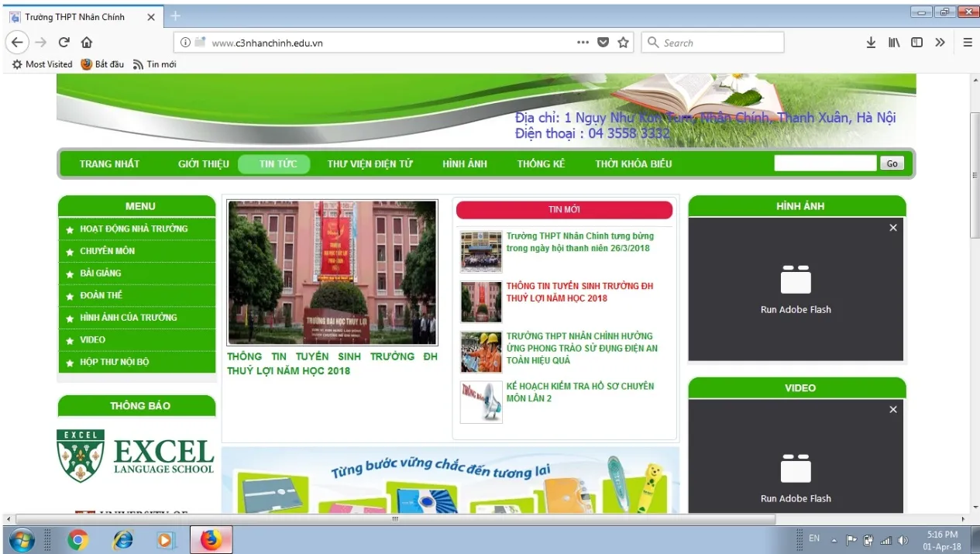This screenshot has height=554, width=980.
Task: Expand the toolbar overflow chevron
Action: click(x=940, y=43)
